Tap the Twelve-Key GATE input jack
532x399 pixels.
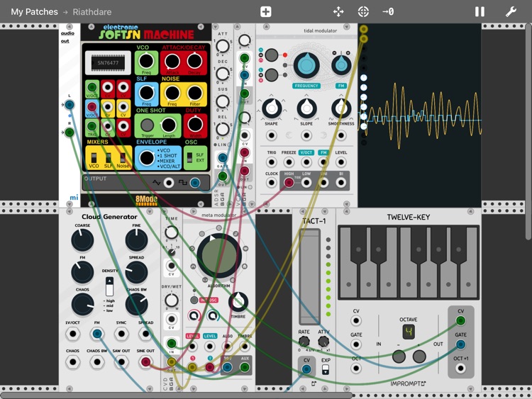(356, 344)
